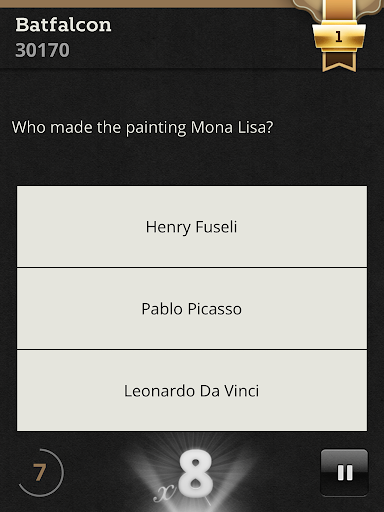This screenshot has height=512, width=384.
Task: Click the score 30170
Action: pyautogui.click(x=42, y=50)
